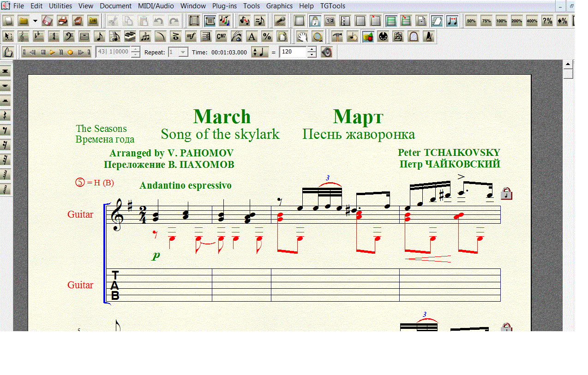Open the tempo note duration selector

pos(260,52)
